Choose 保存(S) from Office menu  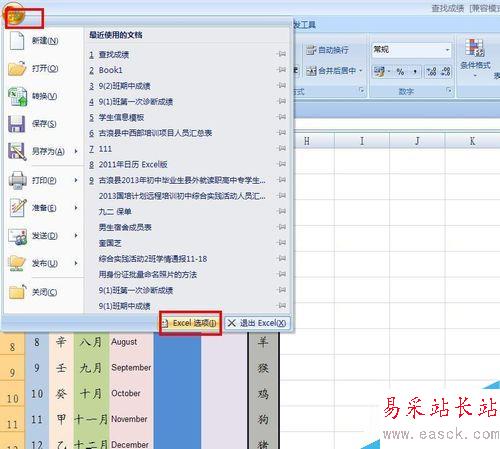click(44, 124)
